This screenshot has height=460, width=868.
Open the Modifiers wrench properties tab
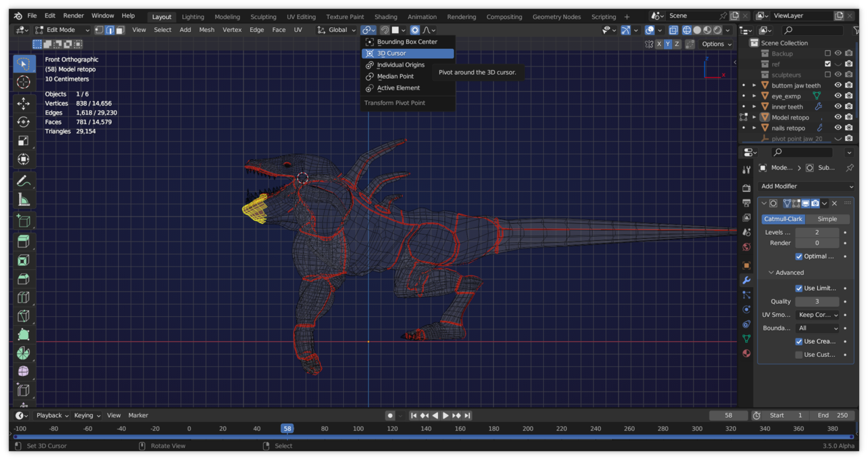pyautogui.click(x=747, y=280)
